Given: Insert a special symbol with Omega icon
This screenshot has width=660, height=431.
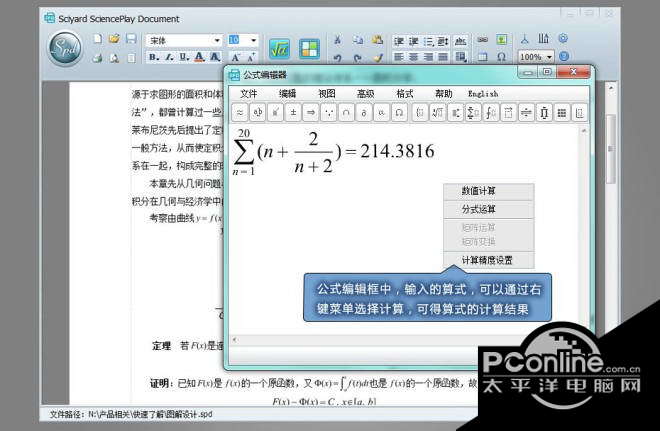Looking at the screenshot, I should point(501,57).
